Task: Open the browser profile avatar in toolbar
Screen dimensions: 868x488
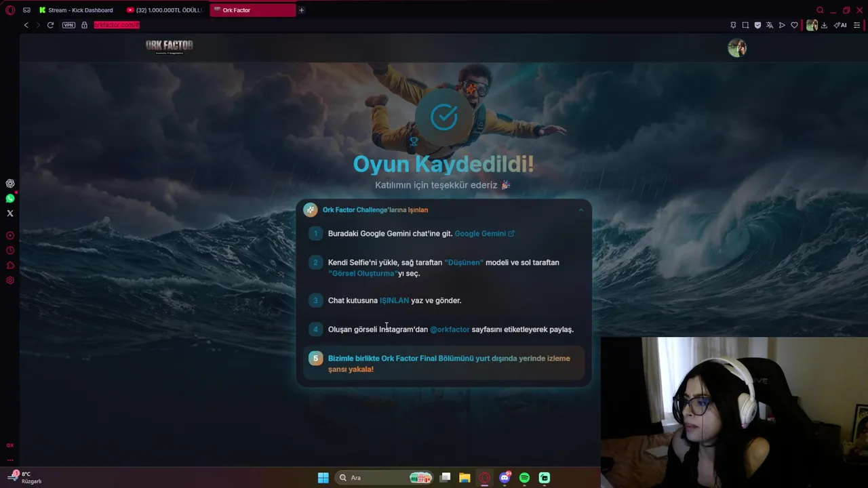Action: coord(812,25)
